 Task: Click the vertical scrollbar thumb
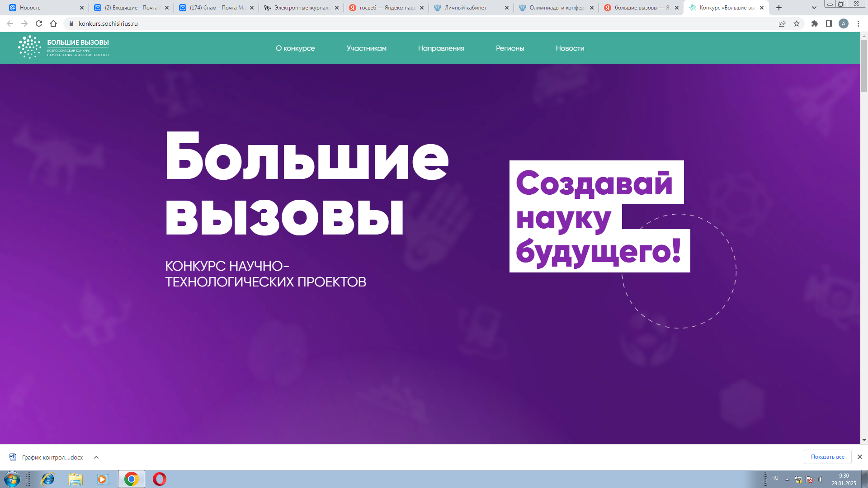click(x=864, y=66)
